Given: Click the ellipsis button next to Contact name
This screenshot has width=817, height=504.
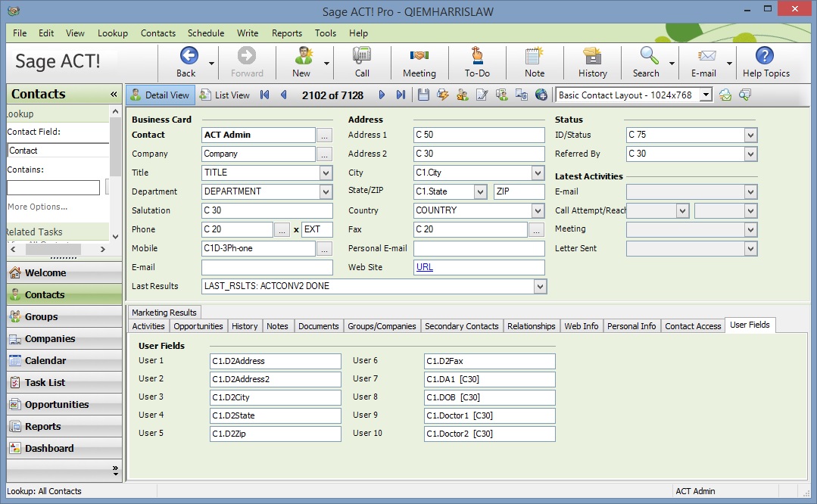Looking at the screenshot, I should 324,135.
